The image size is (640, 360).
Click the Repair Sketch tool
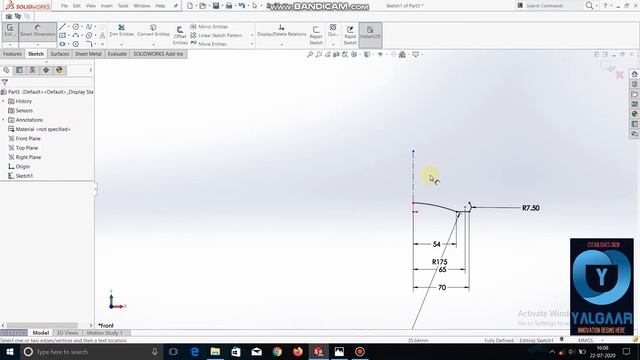316,36
